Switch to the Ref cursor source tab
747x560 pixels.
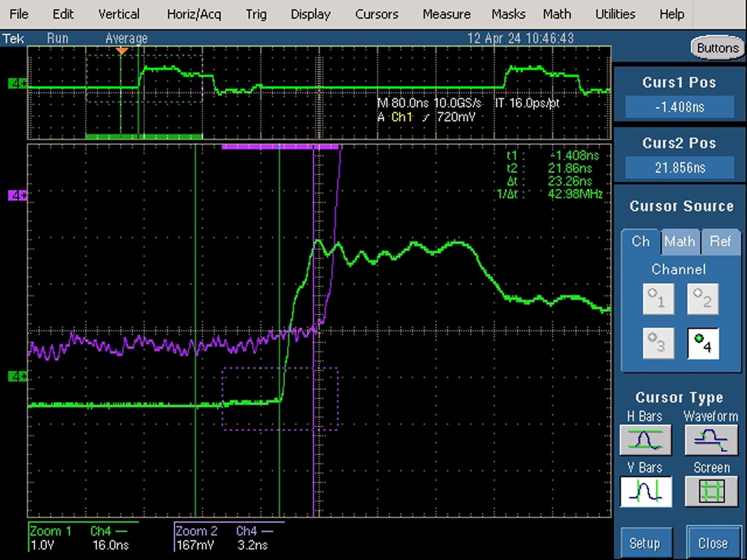pos(720,242)
